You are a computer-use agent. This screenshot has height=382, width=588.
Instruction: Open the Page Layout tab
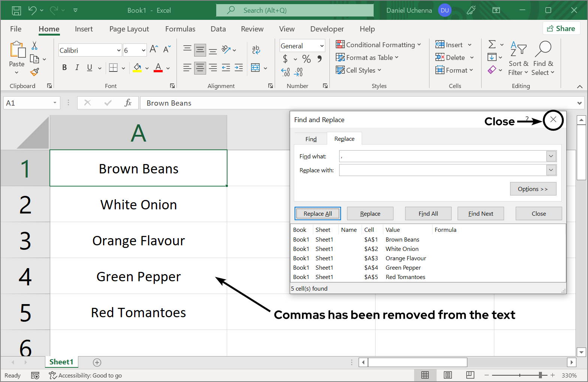pyautogui.click(x=129, y=29)
